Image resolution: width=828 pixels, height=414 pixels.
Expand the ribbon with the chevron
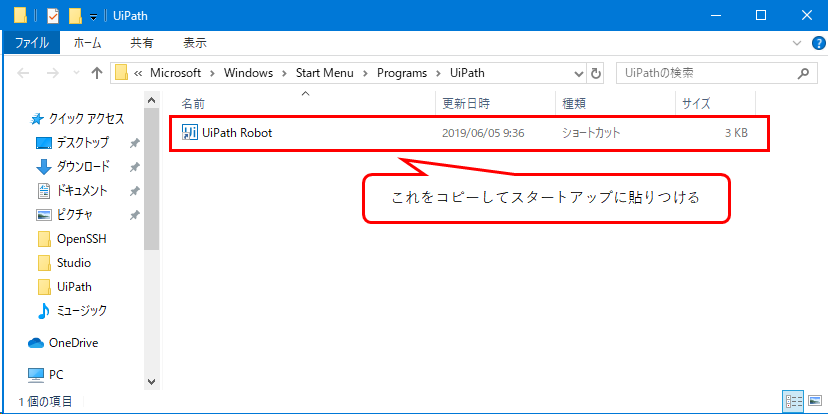point(797,43)
